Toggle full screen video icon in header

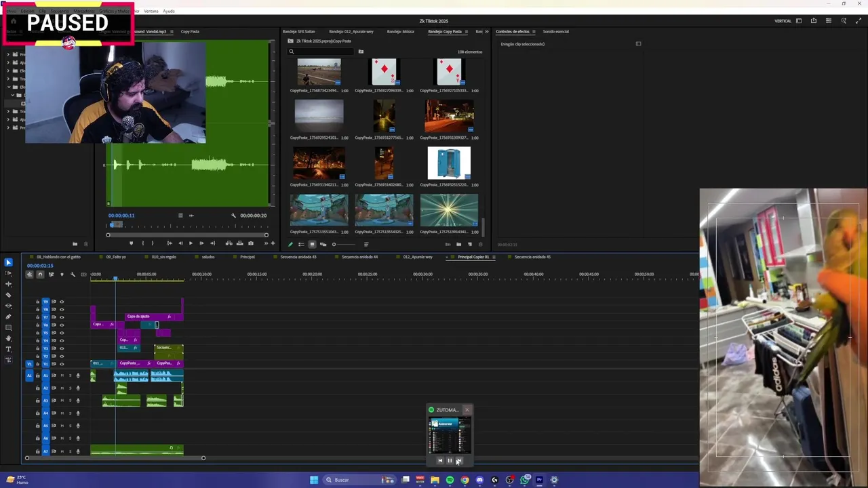tap(858, 21)
